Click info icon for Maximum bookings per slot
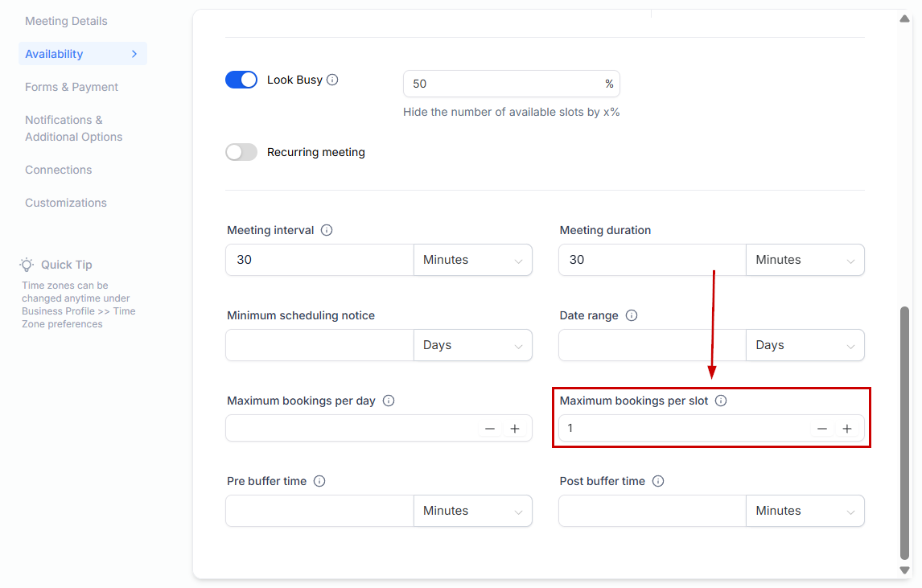 click(721, 401)
